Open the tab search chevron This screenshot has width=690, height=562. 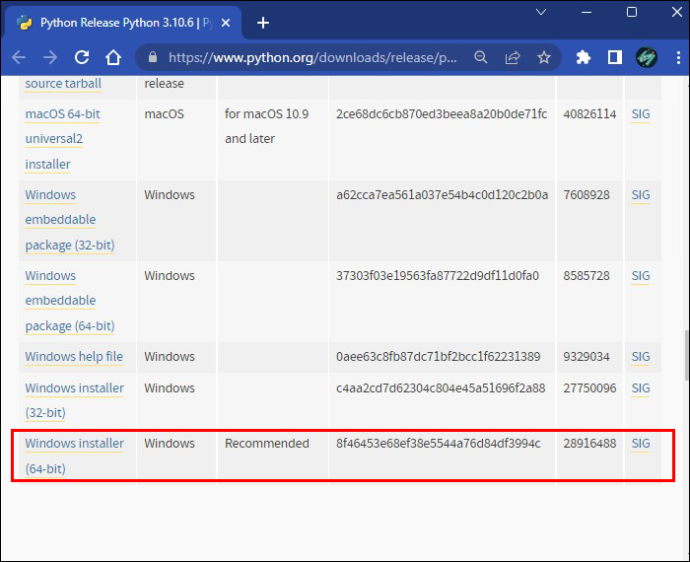tap(541, 12)
